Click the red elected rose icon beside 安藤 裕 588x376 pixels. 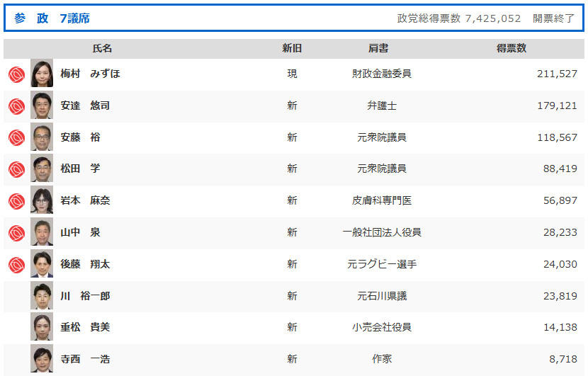[x=16, y=138]
